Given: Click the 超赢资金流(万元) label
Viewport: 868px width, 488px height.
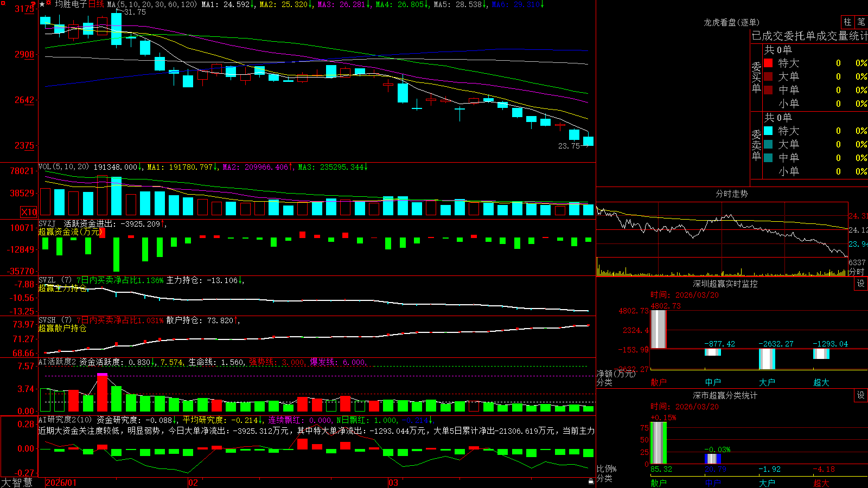Looking at the screenshot, I should click(71, 232).
